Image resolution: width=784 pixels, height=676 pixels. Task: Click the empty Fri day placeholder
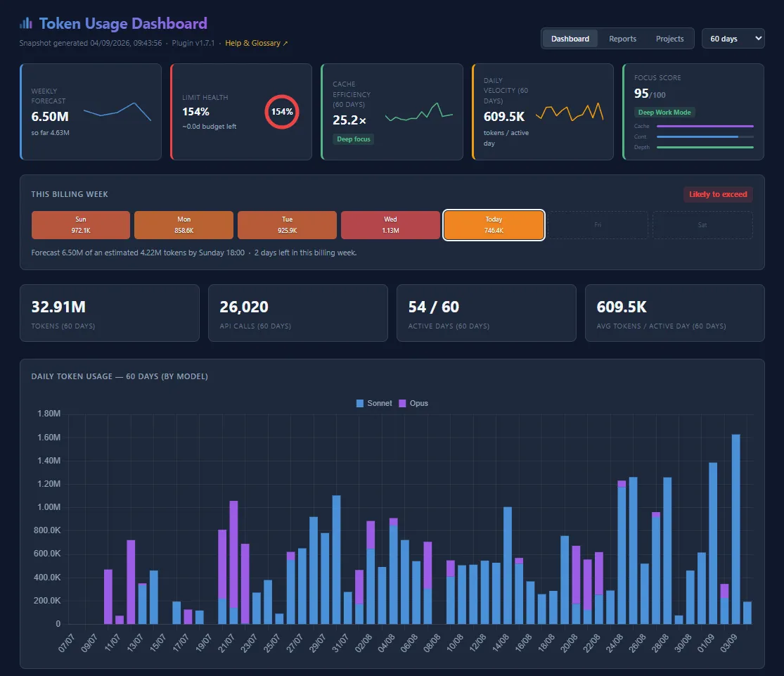pyautogui.click(x=598, y=224)
